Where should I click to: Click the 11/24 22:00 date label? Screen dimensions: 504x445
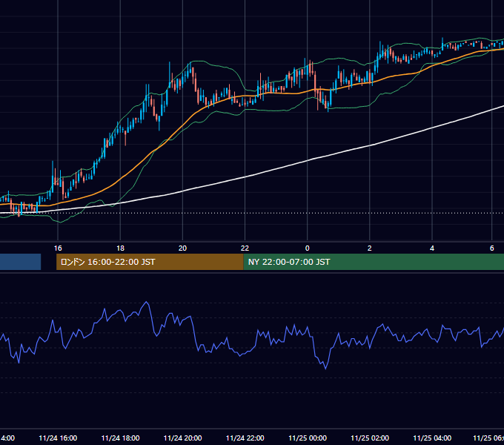pyautogui.click(x=245, y=438)
